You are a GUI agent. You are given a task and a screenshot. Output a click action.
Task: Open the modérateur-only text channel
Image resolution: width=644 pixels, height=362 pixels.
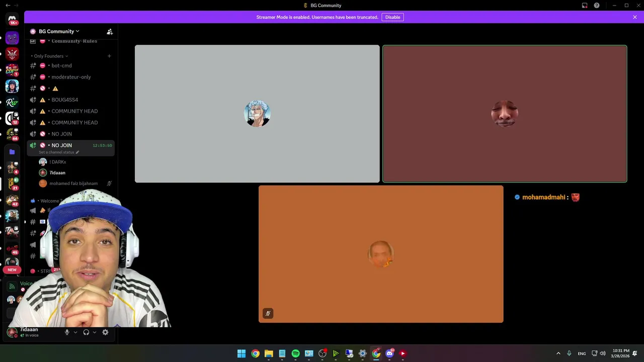coord(71,77)
